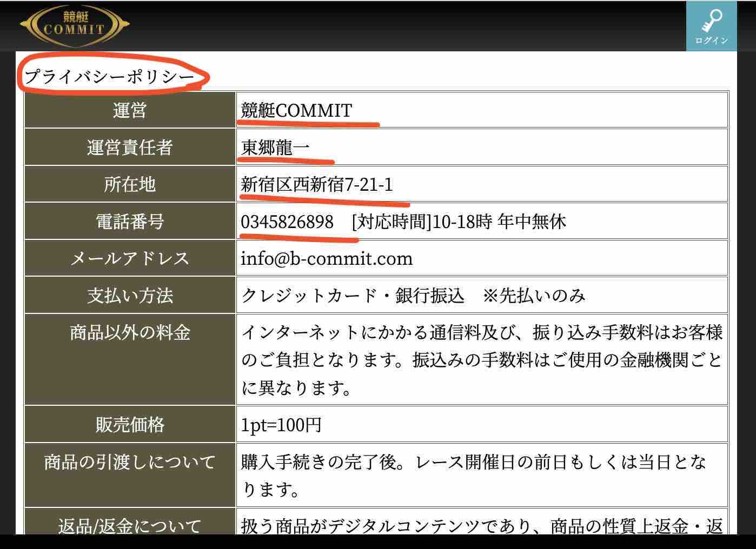This screenshot has height=549, width=756.
Task: Expand the 商品の引渡しについて row
Action: [x=130, y=463]
